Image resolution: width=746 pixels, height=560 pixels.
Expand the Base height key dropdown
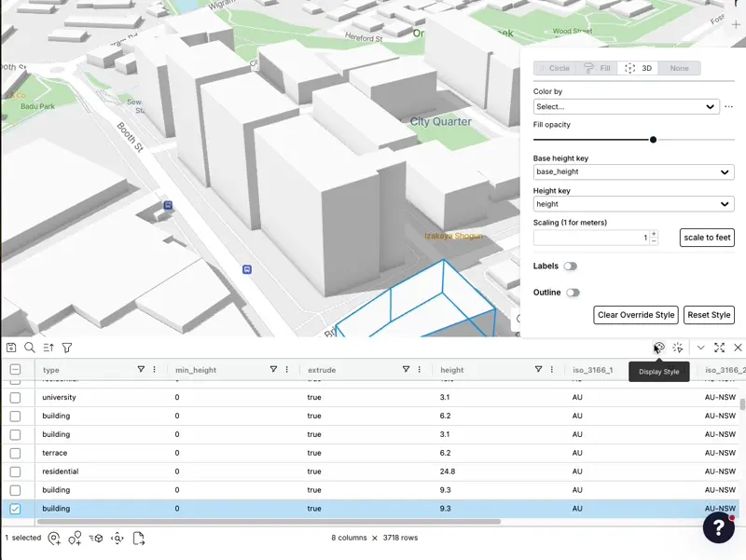[x=633, y=172]
